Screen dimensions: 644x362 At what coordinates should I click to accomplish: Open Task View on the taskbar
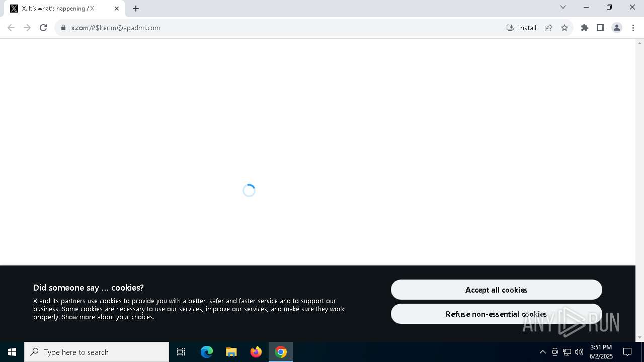[x=181, y=352]
